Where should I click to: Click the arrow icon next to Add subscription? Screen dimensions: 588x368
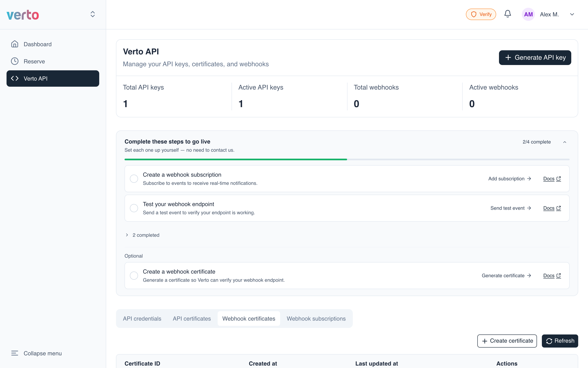[x=529, y=179]
